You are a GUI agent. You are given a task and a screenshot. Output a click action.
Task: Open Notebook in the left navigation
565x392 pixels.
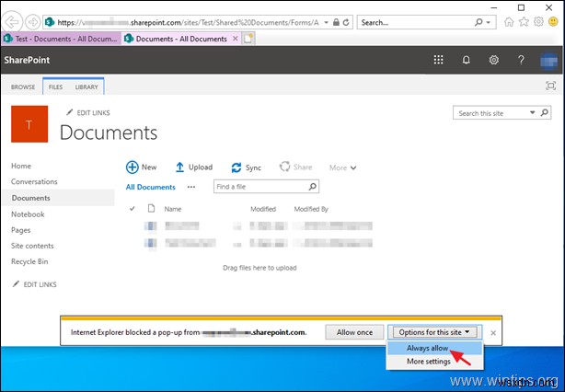point(28,214)
